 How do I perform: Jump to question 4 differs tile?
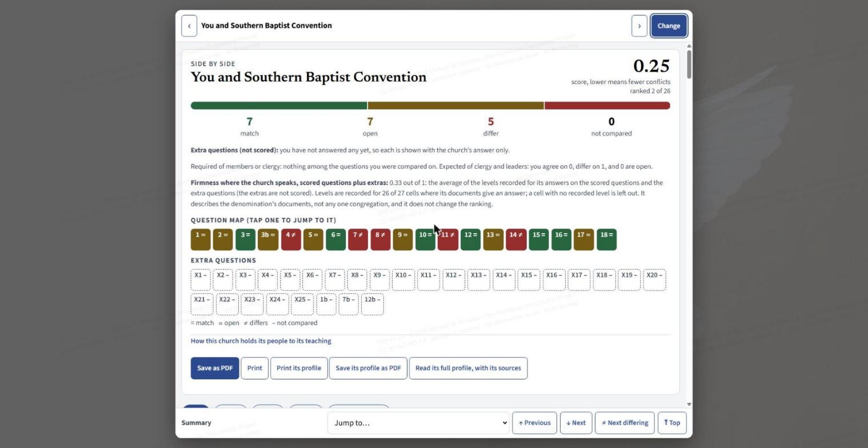(x=291, y=239)
